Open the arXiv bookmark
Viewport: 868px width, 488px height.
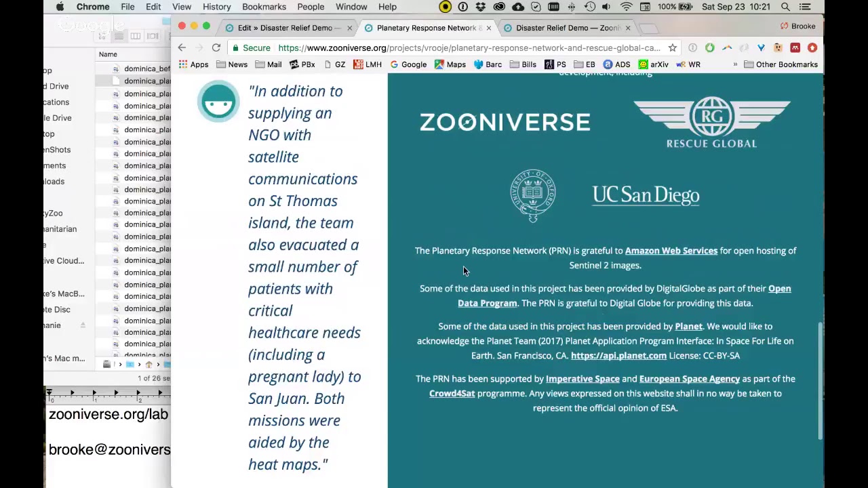653,64
